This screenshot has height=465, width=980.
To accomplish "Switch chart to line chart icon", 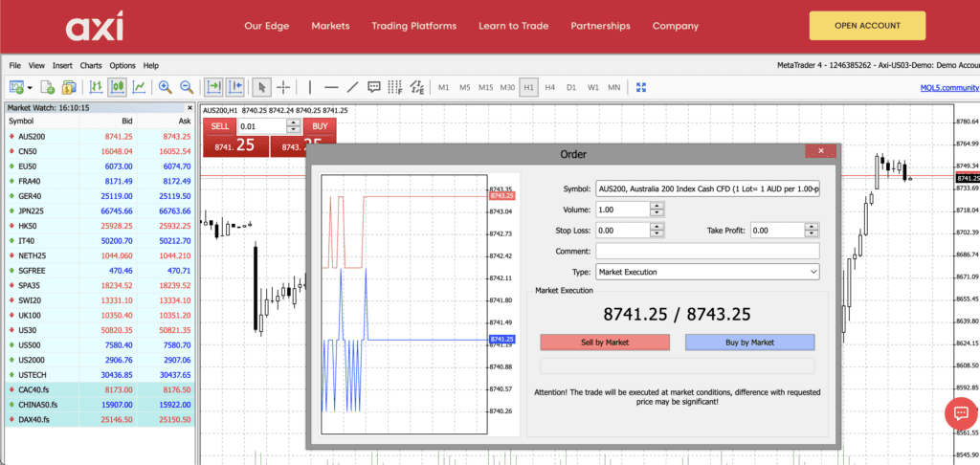I will click(x=140, y=87).
